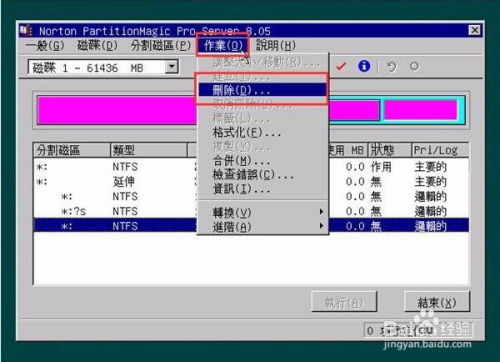
Task: Click the PartitionMagic title bar app icon
Action: 26,30
